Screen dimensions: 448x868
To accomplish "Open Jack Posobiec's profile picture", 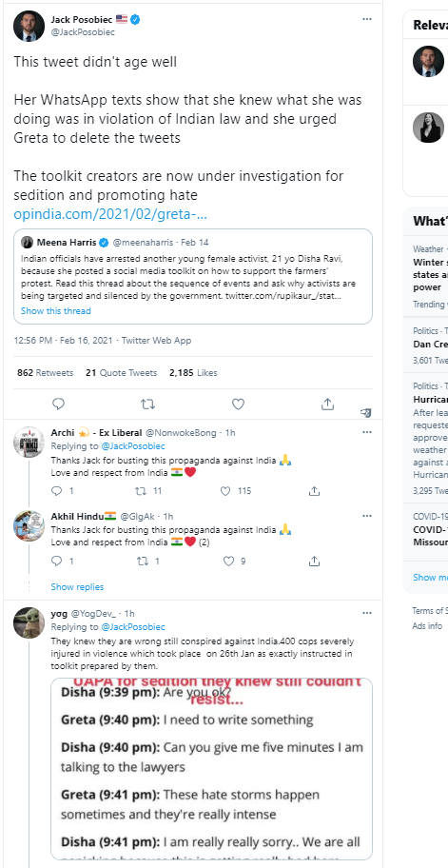I will click(29, 26).
